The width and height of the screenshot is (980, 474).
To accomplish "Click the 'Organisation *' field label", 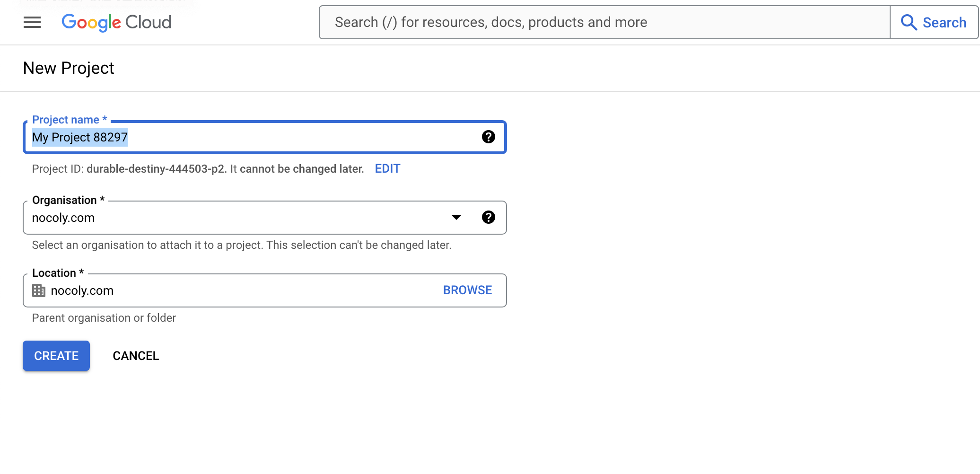I will tap(68, 200).
